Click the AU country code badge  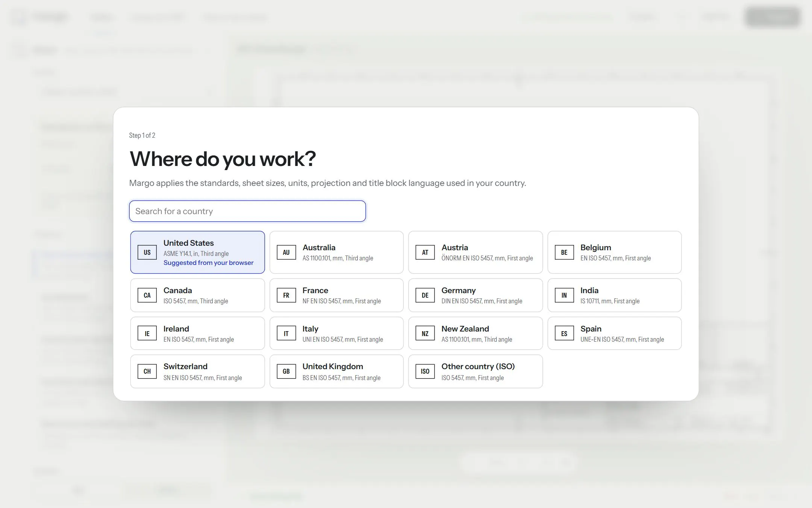[286, 252]
